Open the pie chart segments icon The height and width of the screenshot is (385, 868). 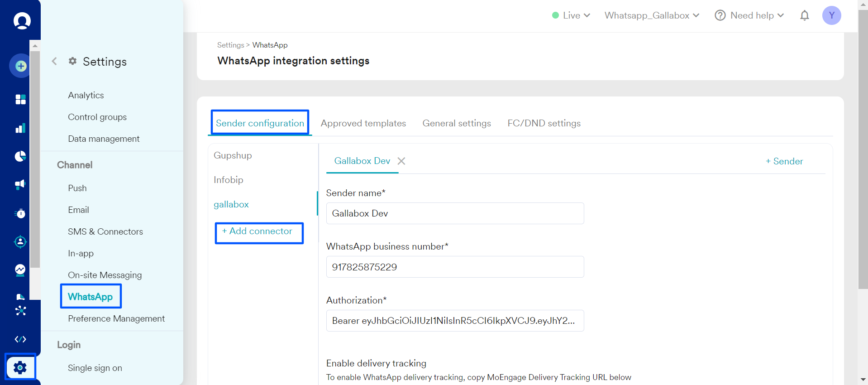[x=20, y=156]
